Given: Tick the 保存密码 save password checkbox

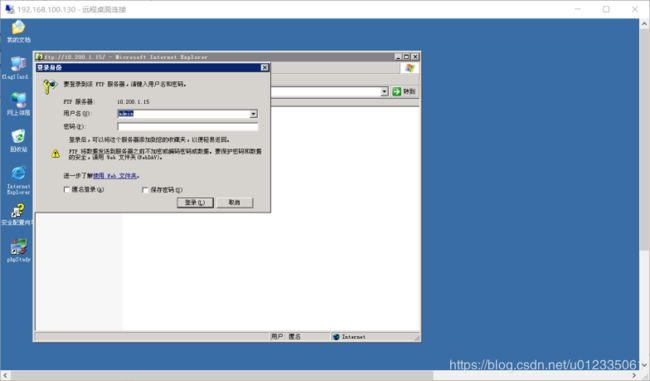Looking at the screenshot, I should [x=145, y=190].
